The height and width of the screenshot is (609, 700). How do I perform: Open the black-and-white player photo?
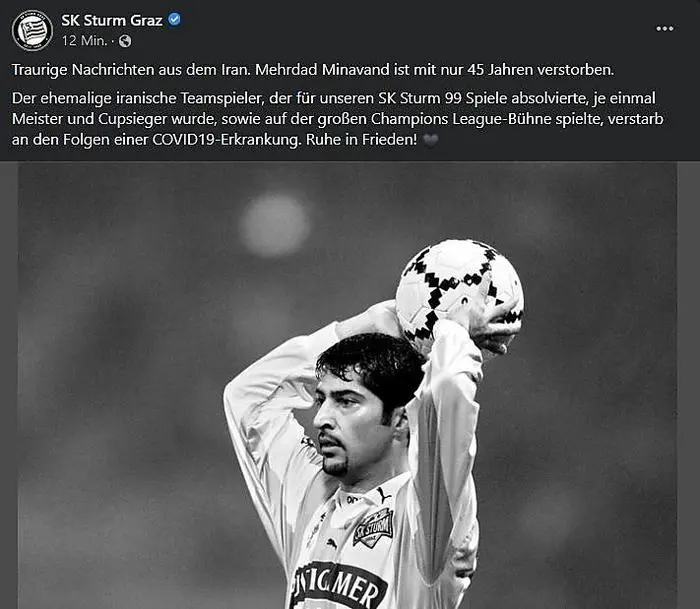click(347, 385)
